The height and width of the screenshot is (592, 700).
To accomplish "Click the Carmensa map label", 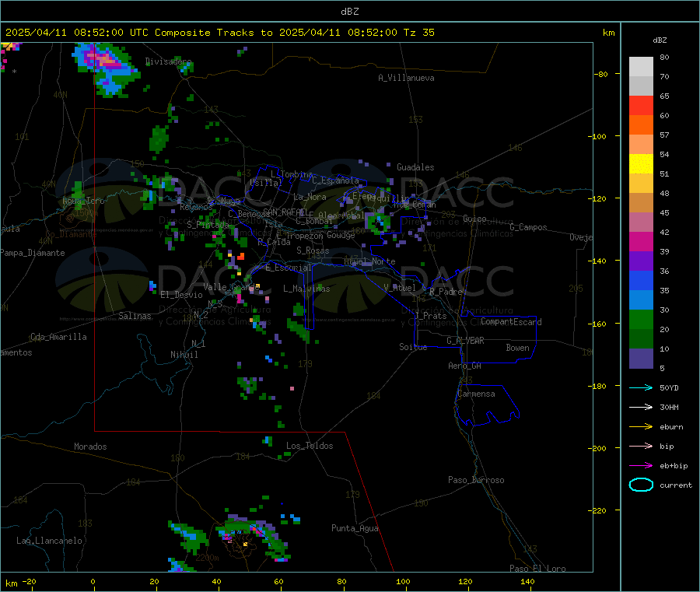I will tap(476, 394).
